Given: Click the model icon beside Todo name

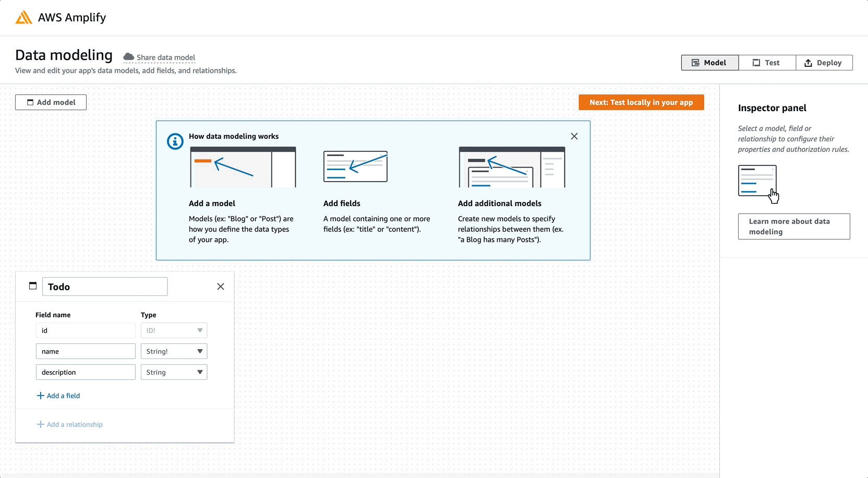Looking at the screenshot, I should click(33, 286).
